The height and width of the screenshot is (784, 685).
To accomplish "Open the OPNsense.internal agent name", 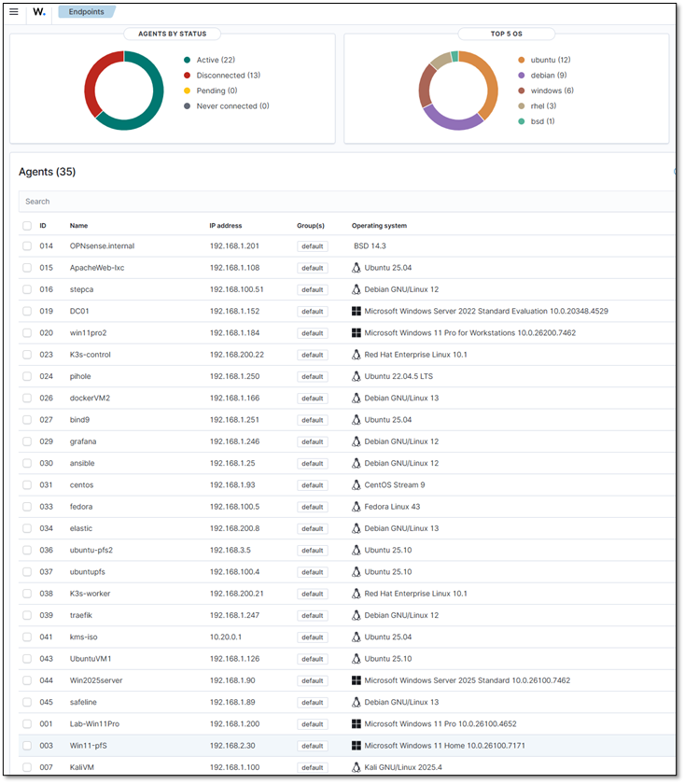I will pyautogui.click(x=102, y=246).
